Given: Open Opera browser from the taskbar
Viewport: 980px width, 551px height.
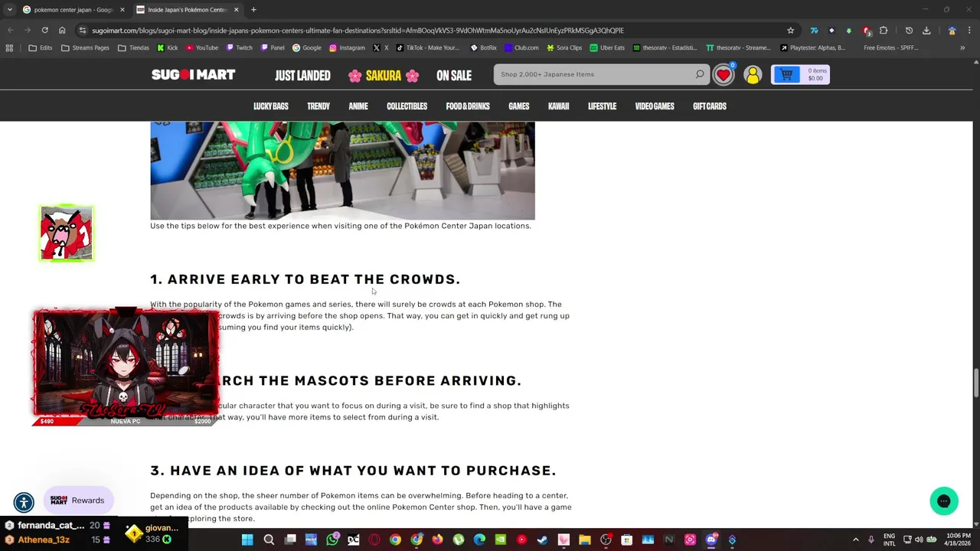Looking at the screenshot, I should click(x=374, y=540).
